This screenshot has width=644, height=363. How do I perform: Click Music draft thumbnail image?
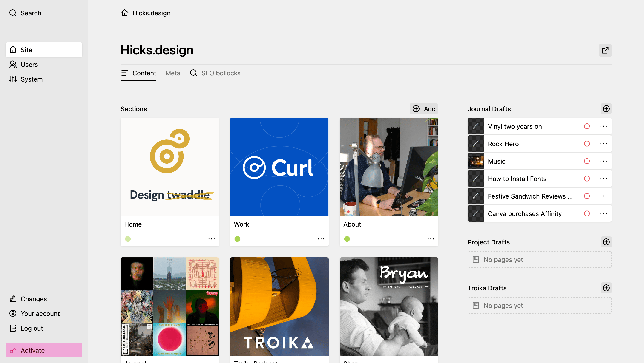pyautogui.click(x=476, y=161)
